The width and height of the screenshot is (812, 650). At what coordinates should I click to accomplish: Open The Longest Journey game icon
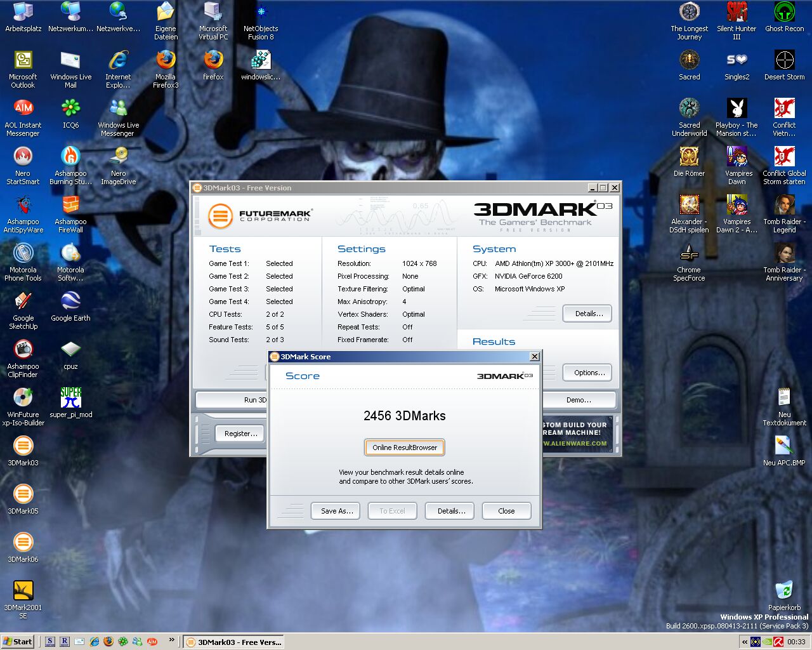pyautogui.click(x=690, y=20)
